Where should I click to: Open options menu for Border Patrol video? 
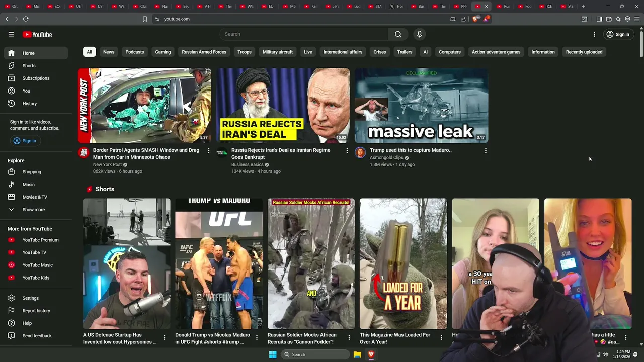click(x=209, y=150)
